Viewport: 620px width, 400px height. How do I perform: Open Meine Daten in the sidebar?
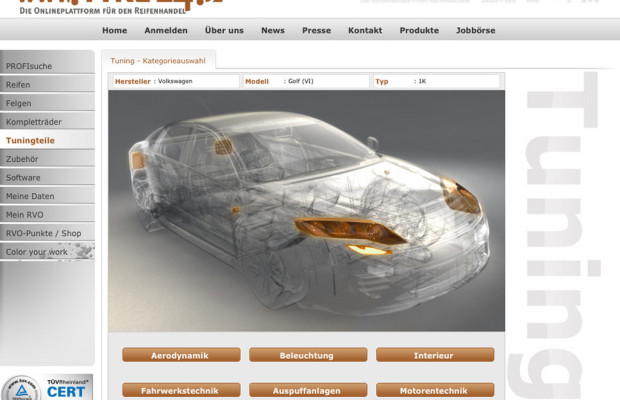tap(47, 196)
